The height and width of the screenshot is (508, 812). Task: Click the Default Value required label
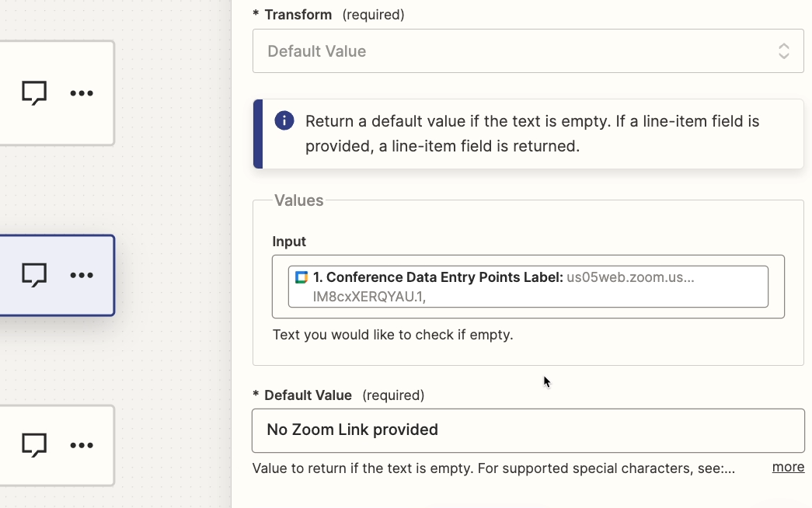pos(339,395)
